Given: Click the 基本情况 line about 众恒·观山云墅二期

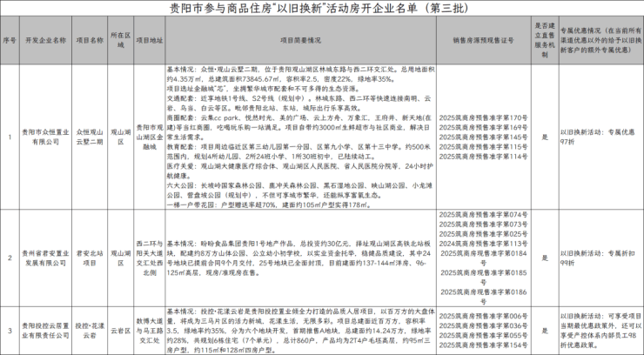Looking at the screenshot, I should pyautogui.click(x=300, y=74).
